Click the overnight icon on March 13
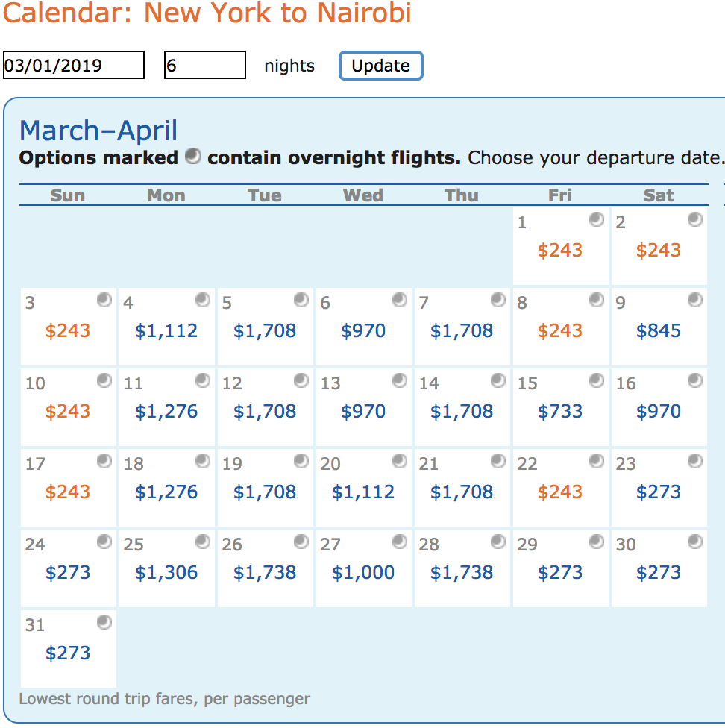Screen dimensions: 725x728 tap(400, 380)
